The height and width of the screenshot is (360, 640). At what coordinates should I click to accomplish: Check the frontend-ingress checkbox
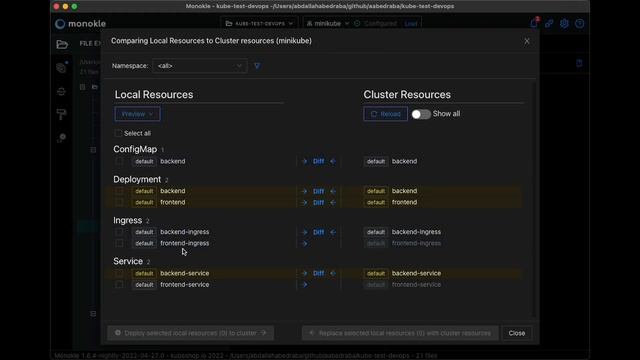tap(119, 243)
